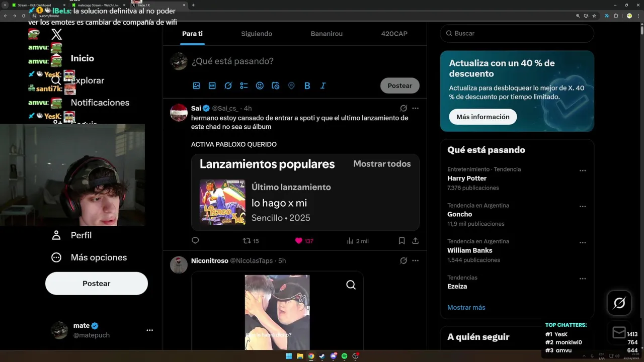
Task: Click Mostrar más under trends
Action: 466,308
